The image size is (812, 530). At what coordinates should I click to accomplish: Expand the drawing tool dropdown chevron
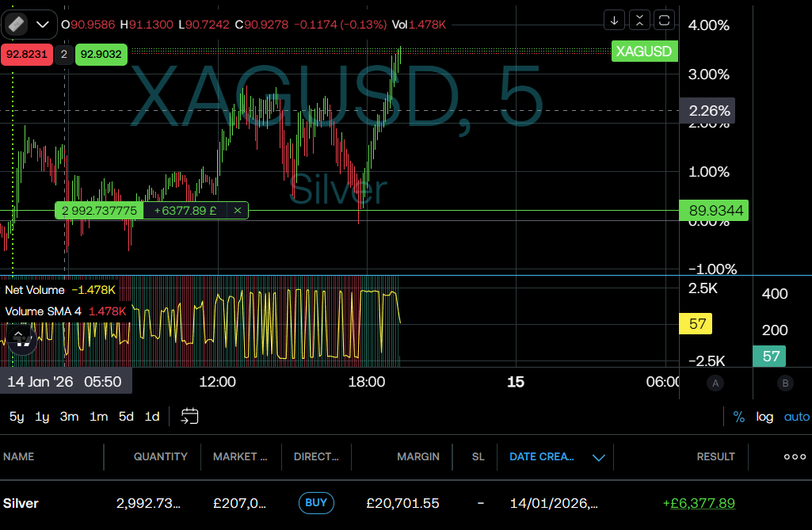(x=44, y=25)
